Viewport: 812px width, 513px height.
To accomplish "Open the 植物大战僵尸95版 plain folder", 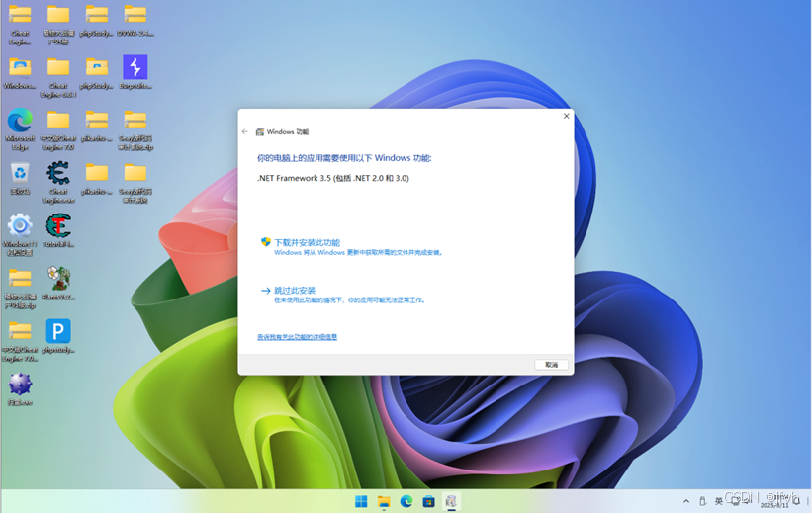I will (58, 24).
